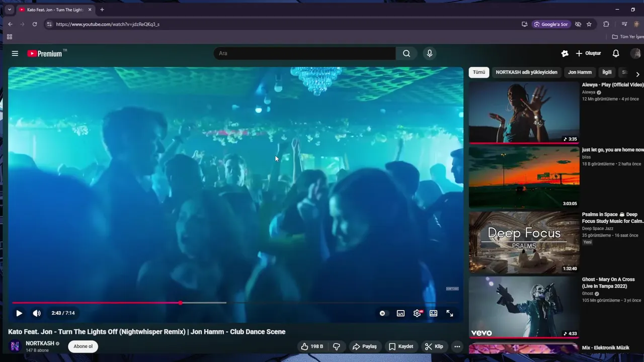Open new browser tab plus
The image size is (644, 362).
tap(102, 10)
